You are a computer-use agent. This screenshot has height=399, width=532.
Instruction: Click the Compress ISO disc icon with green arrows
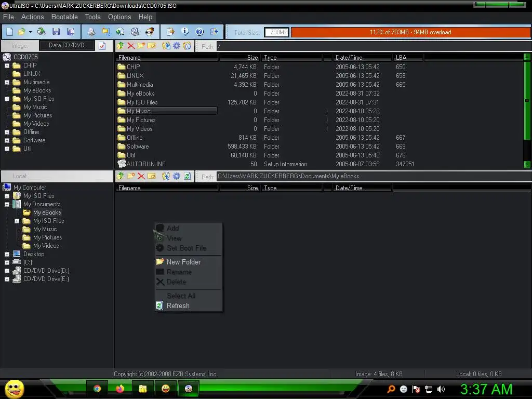tap(121, 32)
